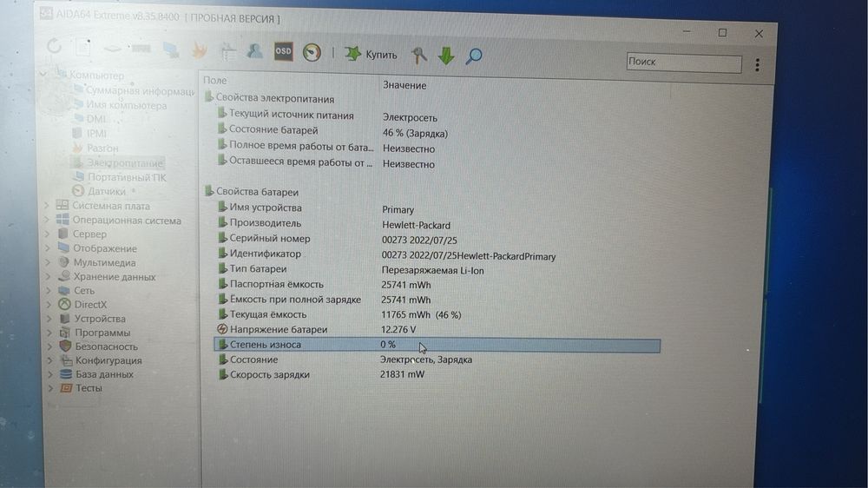The height and width of the screenshot is (488, 868).
Task: Click the Refresh arrow toolbar icon
Action: pos(54,45)
